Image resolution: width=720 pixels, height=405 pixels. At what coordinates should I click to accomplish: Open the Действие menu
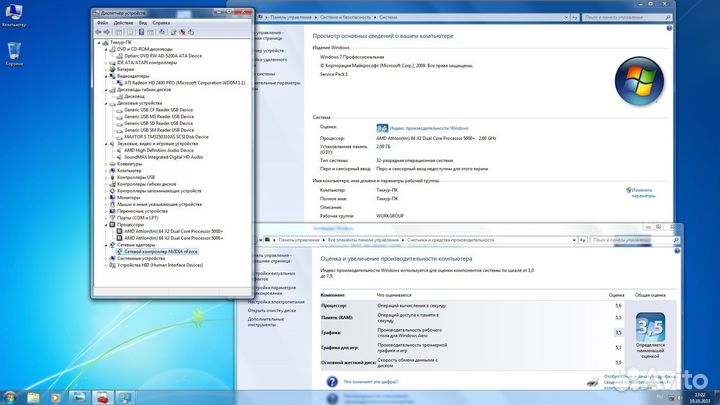pos(123,22)
